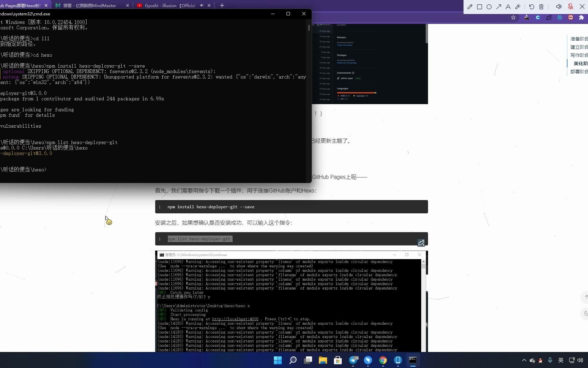Undo the last annotation
This screenshot has width=588, height=368.
click(531, 7)
